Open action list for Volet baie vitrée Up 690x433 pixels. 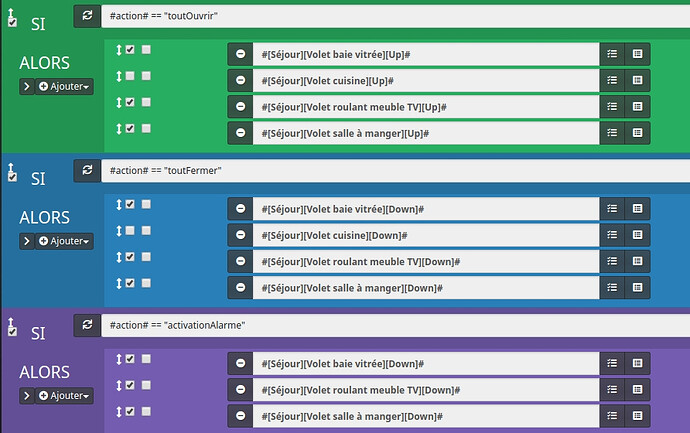pyautogui.click(x=612, y=54)
